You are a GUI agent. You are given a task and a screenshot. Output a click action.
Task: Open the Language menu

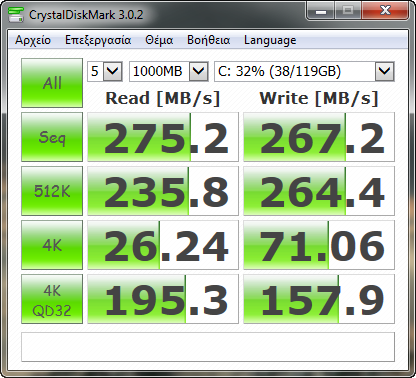(x=270, y=40)
